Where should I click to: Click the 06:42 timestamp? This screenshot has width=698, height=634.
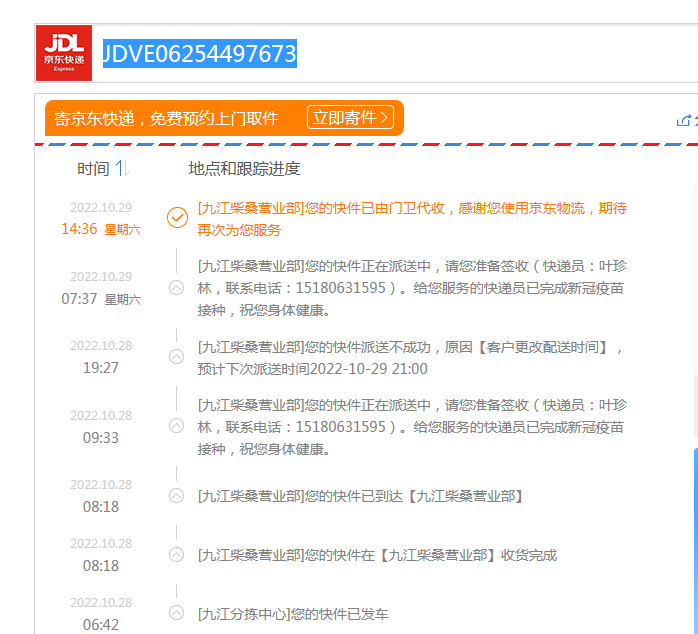pos(101,625)
